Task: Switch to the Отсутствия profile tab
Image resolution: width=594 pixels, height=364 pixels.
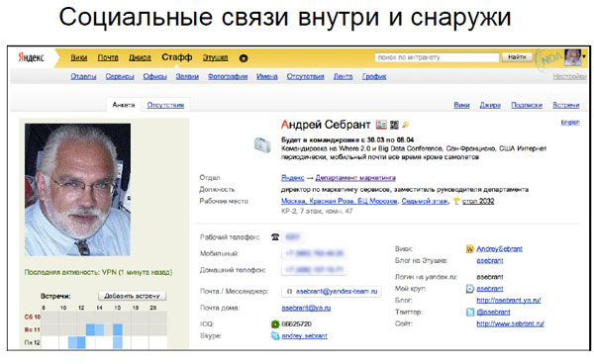Action: (x=165, y=105)
